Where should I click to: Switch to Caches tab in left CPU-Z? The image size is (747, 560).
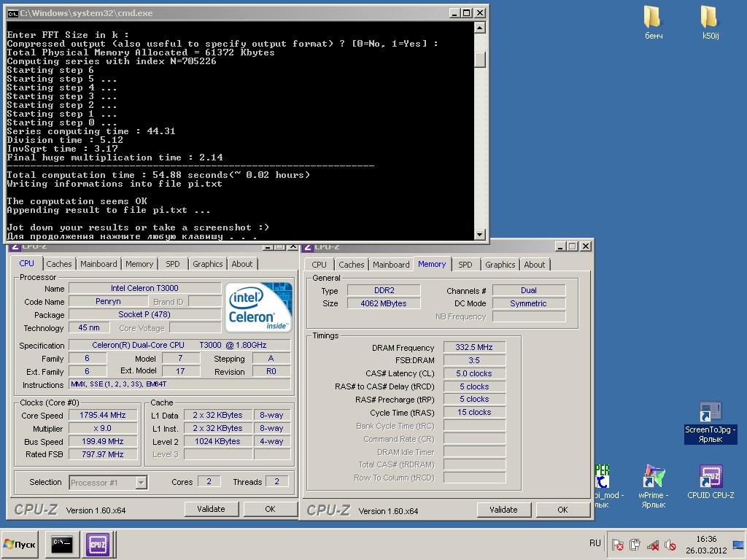click(x=58, y=264)
